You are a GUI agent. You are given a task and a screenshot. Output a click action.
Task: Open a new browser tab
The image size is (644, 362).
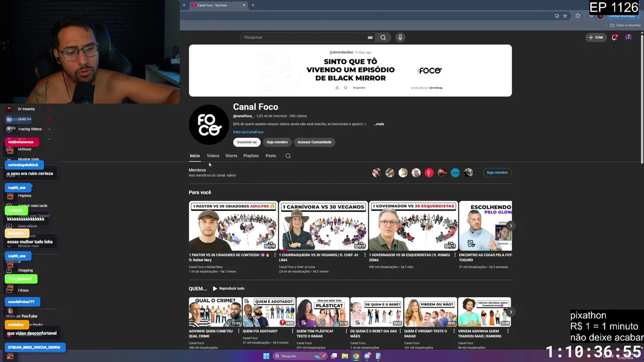253,5
